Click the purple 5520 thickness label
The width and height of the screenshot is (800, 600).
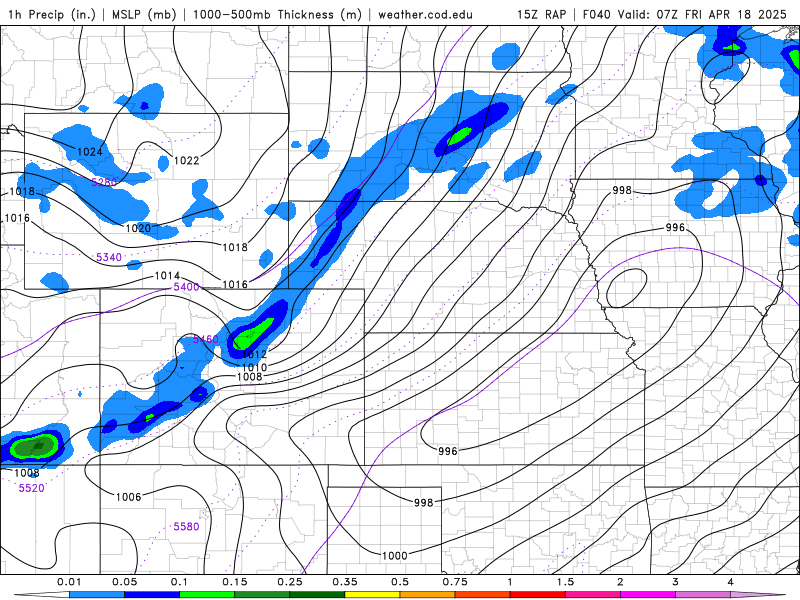32,488
